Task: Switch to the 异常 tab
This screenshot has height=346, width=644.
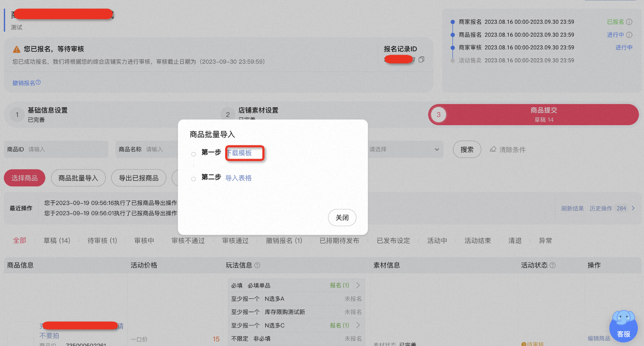Action: click(x=545, y=241)
